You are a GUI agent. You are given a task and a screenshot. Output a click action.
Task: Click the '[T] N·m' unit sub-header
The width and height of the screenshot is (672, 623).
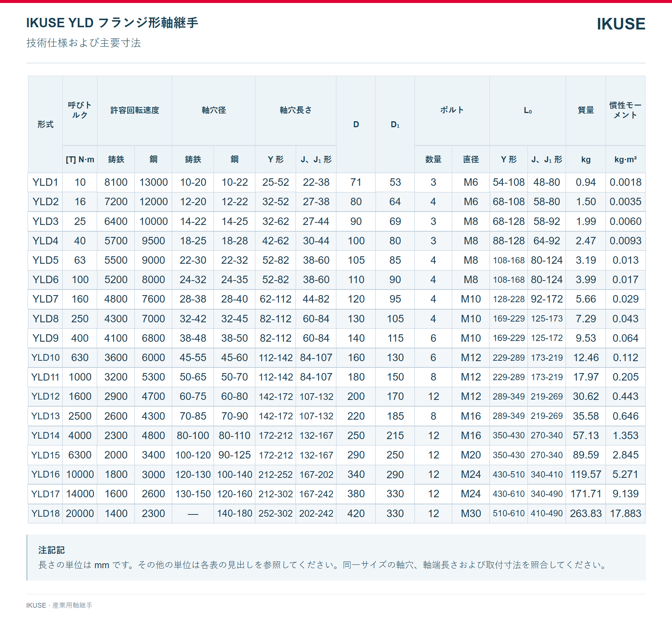[x=80, y=160]
